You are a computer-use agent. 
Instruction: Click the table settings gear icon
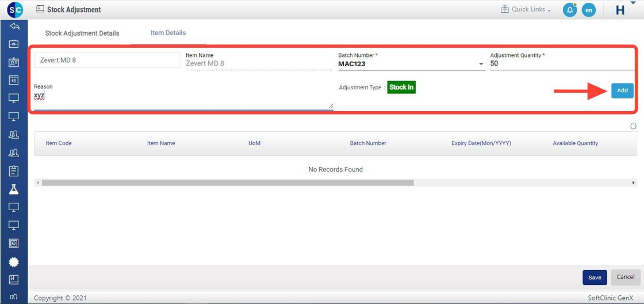point(633,127)
